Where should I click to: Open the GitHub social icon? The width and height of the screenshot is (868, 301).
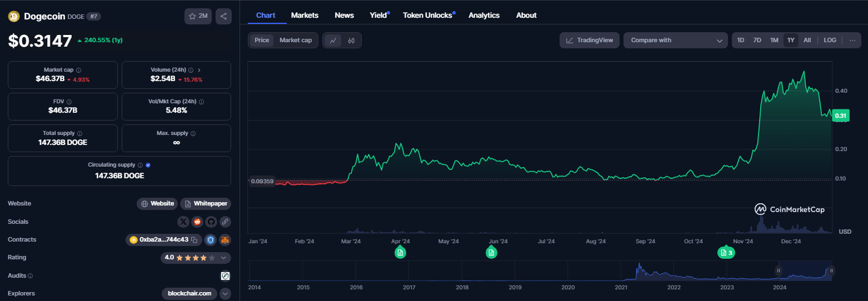pos(211,222)
